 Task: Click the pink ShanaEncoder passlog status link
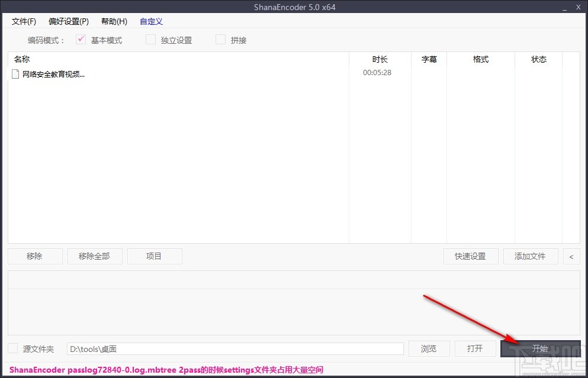coord(166,370)
